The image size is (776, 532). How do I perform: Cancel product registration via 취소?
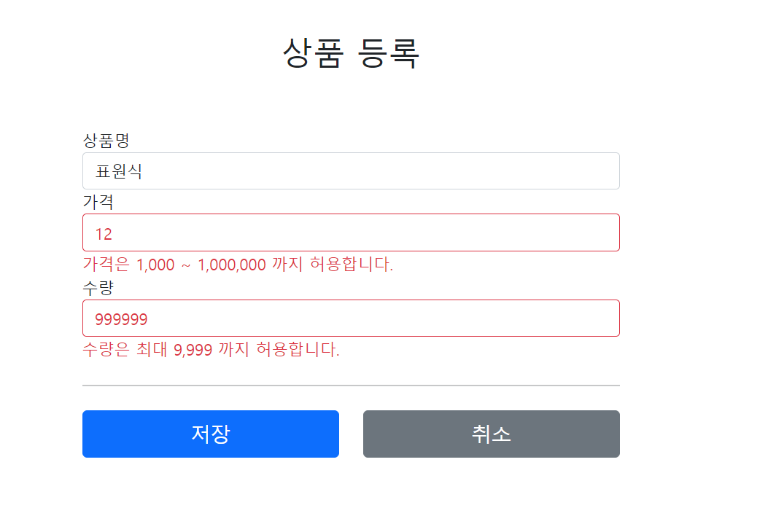click(x=491, y=434)
